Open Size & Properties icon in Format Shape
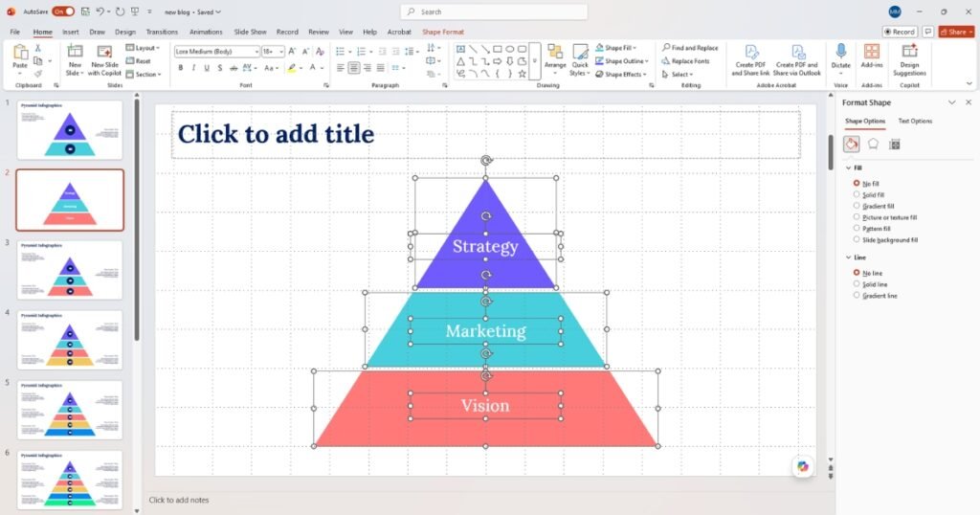 [x=895, y=145]
